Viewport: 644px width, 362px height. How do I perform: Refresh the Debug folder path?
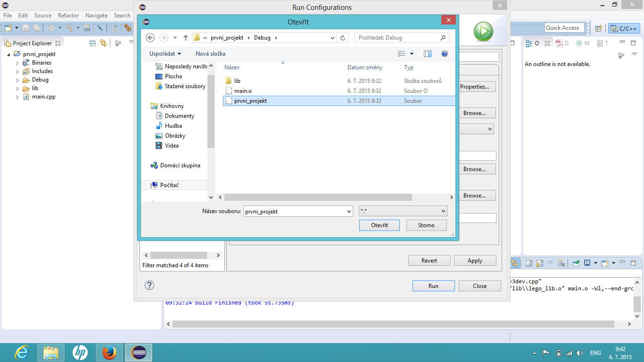click(343, 38)
